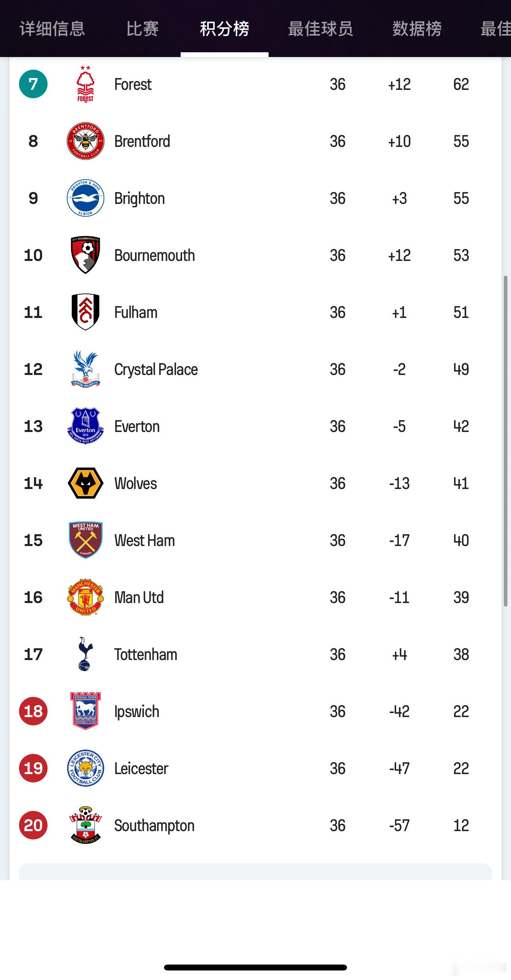The image size is (511, 980).
Task: Click the vertical scrollbar on the right
Action: pyautogui.click(x=505, y=441)
